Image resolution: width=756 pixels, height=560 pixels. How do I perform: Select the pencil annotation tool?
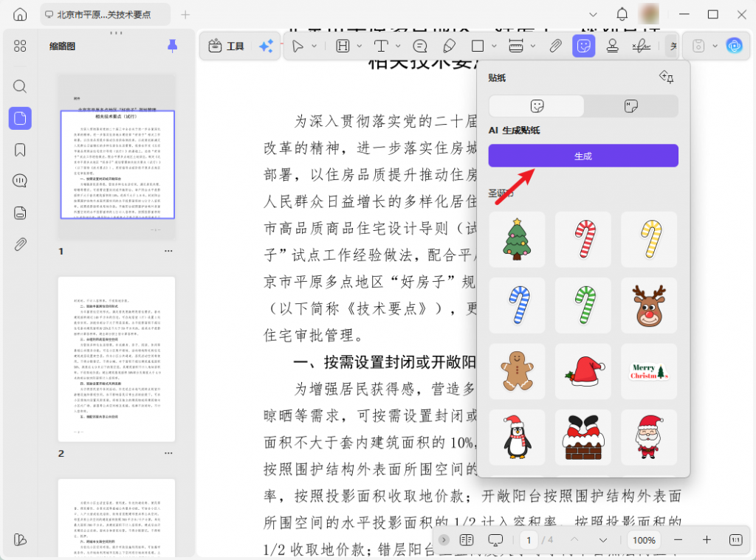[x=450, y=46]
